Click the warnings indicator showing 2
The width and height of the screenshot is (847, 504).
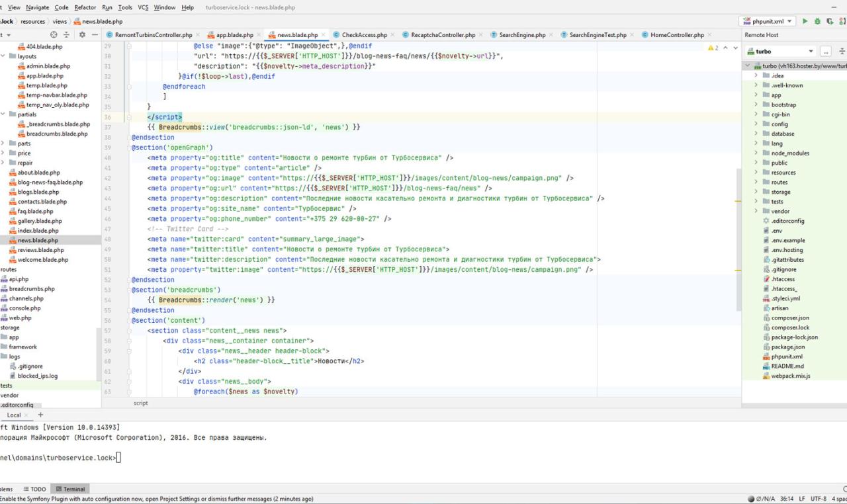(713, 48)
